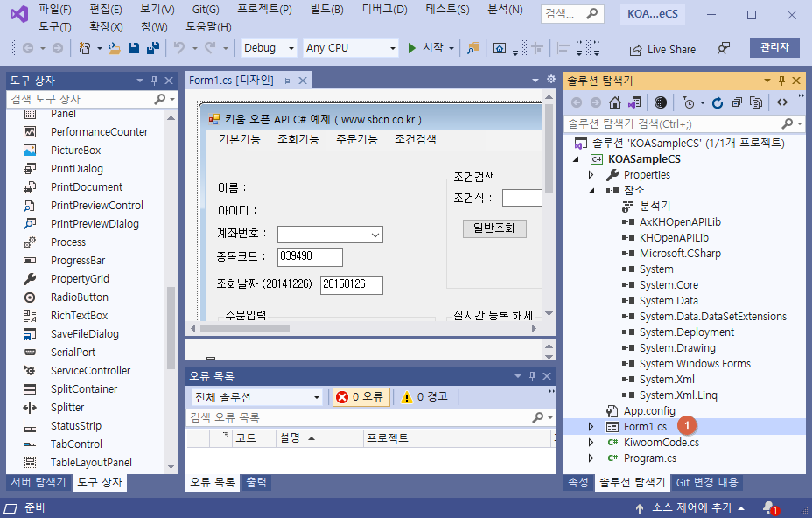This screenshot has height=518, width=812.
Task: Click the Home icon in Solution Explorer
Action: pyautogui.click(x=615, y=102)
